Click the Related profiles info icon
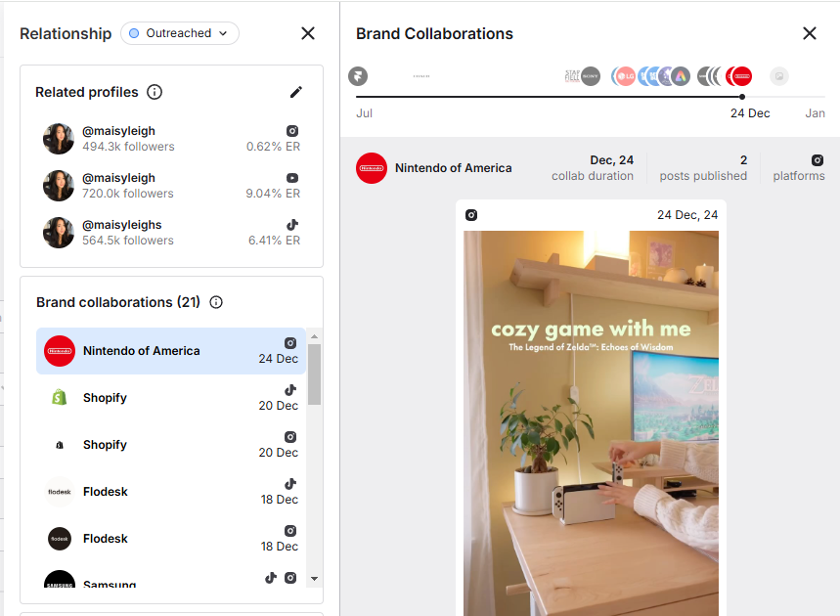Image resolution: width=840 pixels, height=616 pixels. (x=155, y=92)
